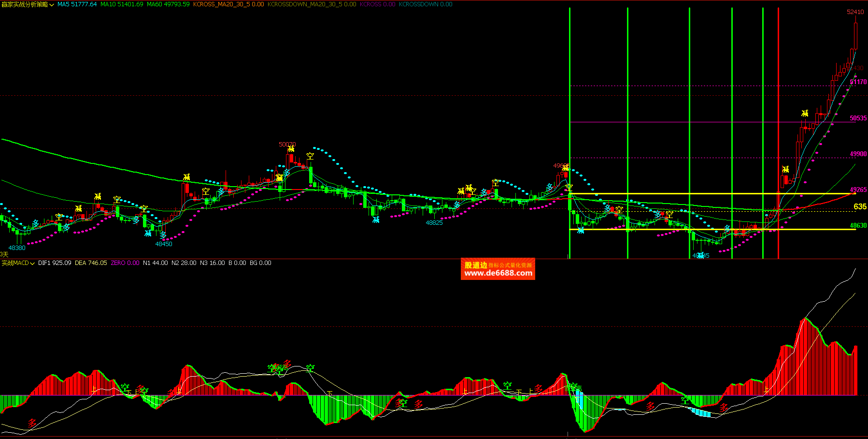
Task: Select the 48450 low price annotation
Action: 164,244
